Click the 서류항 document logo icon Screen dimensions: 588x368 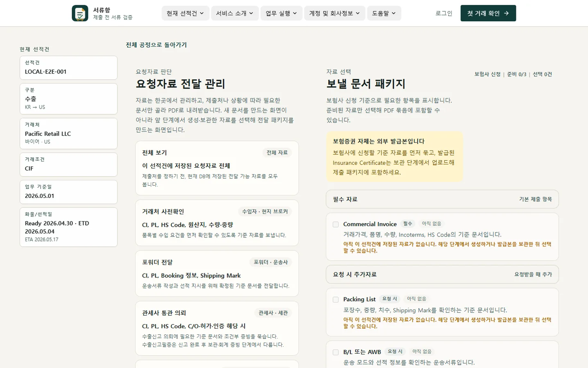click(80, 13)
